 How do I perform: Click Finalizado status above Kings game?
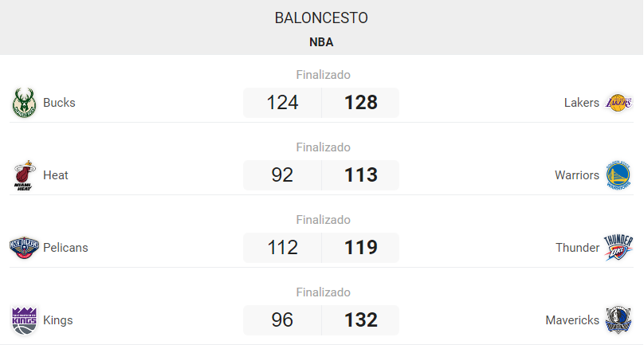(x=323, y=292)
